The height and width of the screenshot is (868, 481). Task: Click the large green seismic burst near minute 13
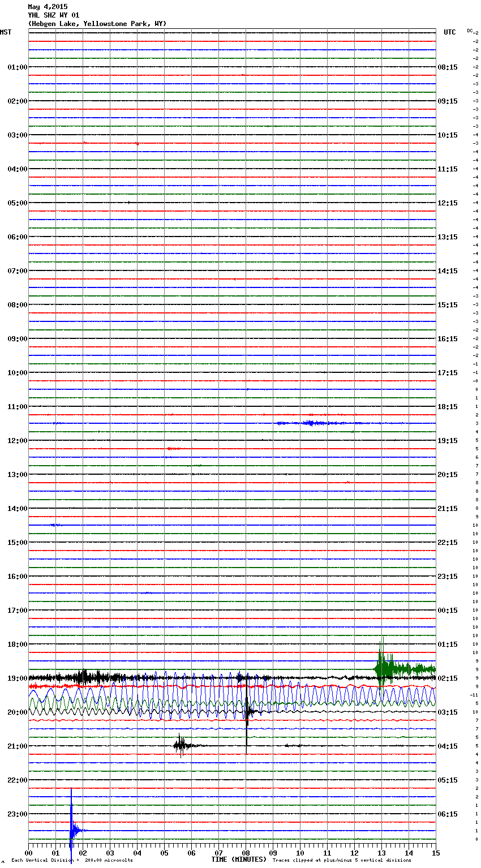(404, 668)
